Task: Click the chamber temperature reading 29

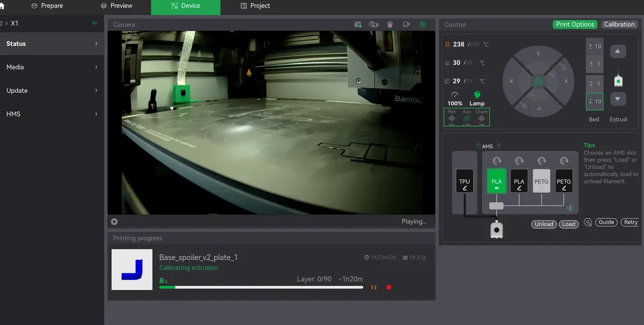Action: (456, 81)
